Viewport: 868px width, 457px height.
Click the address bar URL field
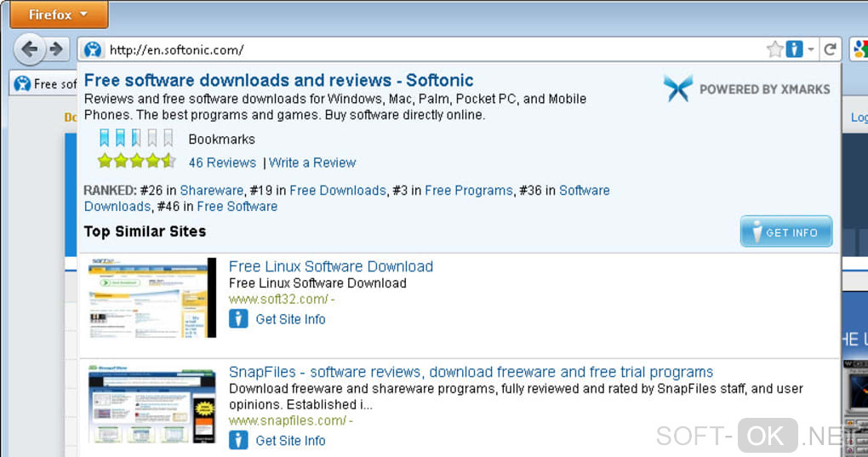pos(425,49)
